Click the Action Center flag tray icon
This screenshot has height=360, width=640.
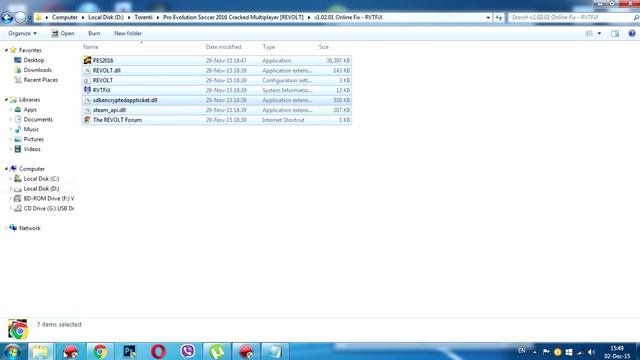(x=546, y=352)
